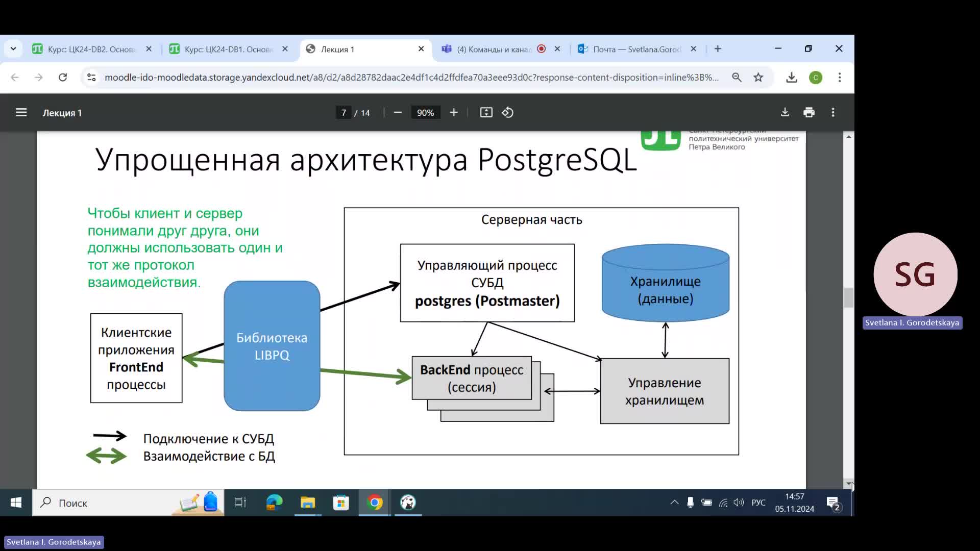
Task: Open the Chrome profile avatar
Action: [816, 78]
